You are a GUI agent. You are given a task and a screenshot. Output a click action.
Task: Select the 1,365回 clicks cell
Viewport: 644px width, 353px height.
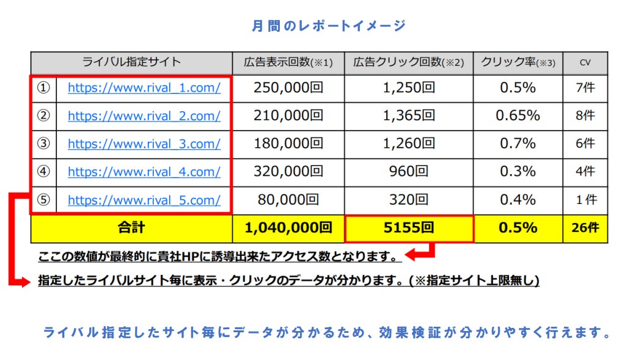(x=409, y=117)
